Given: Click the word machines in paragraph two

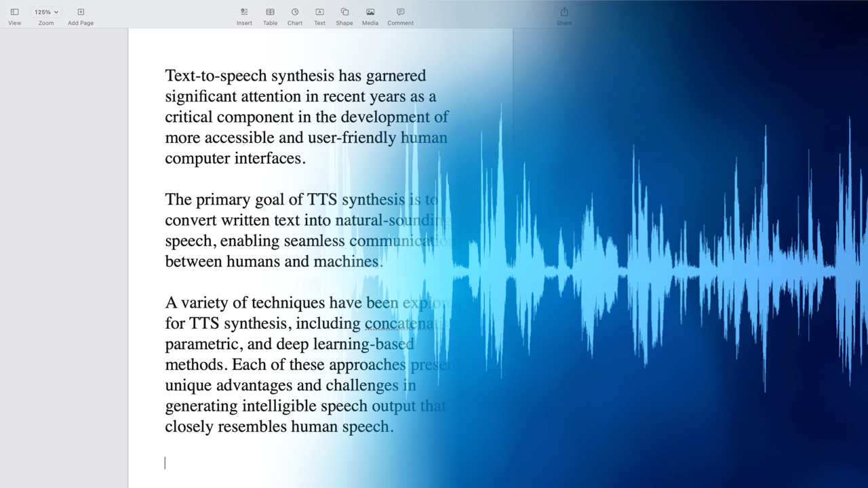Looking at the screenshot, I should pyautogui.click(x=347, y=261).
